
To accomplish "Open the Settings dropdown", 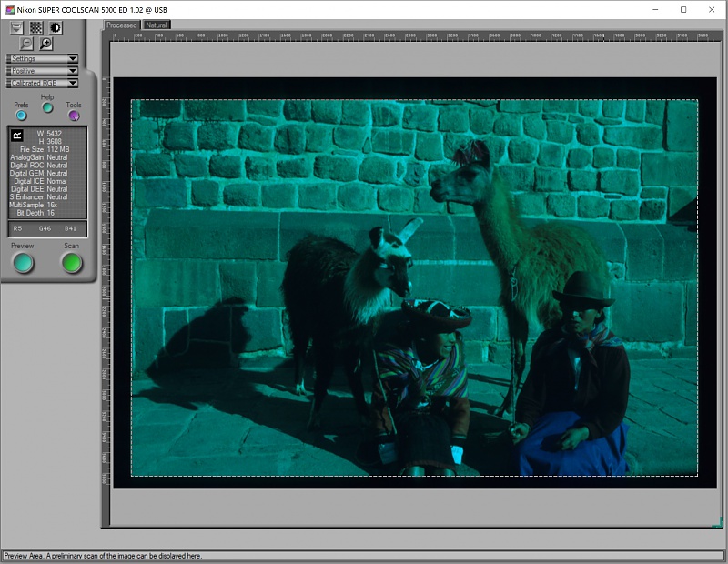I will tap(42, 59).
